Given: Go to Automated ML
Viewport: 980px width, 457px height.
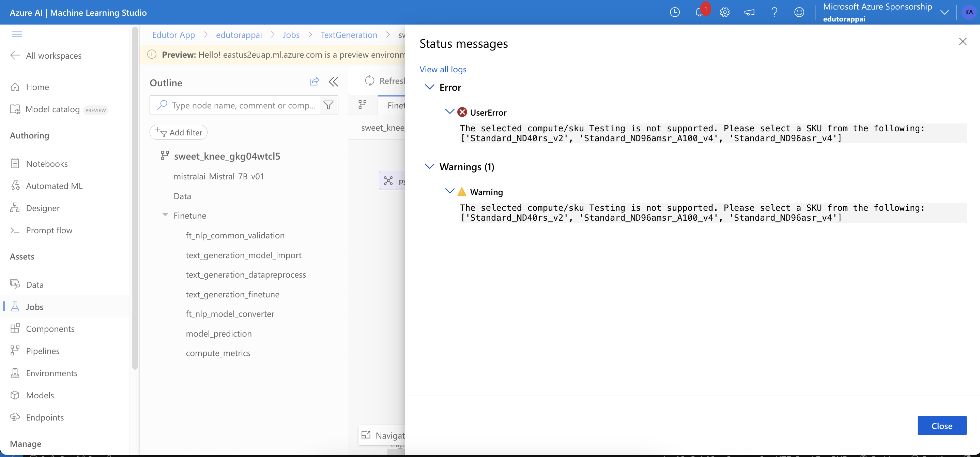Looking at the screenshot, I should click(x=54, y=186).
